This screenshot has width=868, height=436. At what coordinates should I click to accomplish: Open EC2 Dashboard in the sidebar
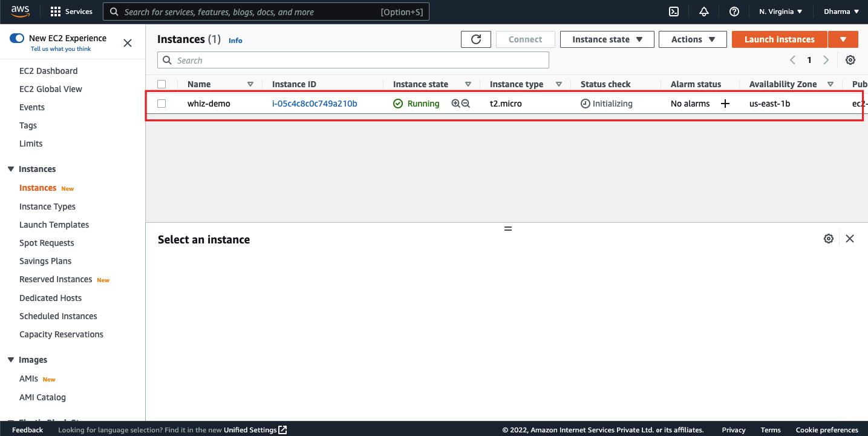[48, 71]
